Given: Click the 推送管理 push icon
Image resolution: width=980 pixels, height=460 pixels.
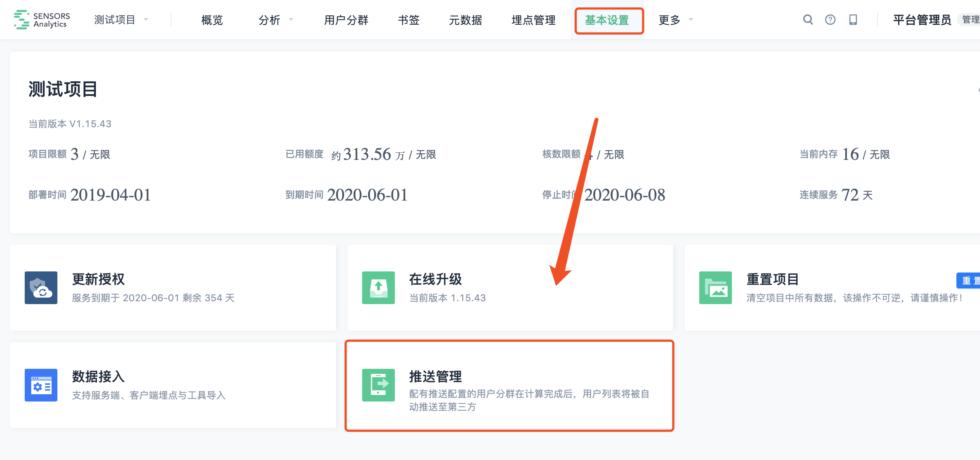Looking at the screenshot, I should [378, 385].
